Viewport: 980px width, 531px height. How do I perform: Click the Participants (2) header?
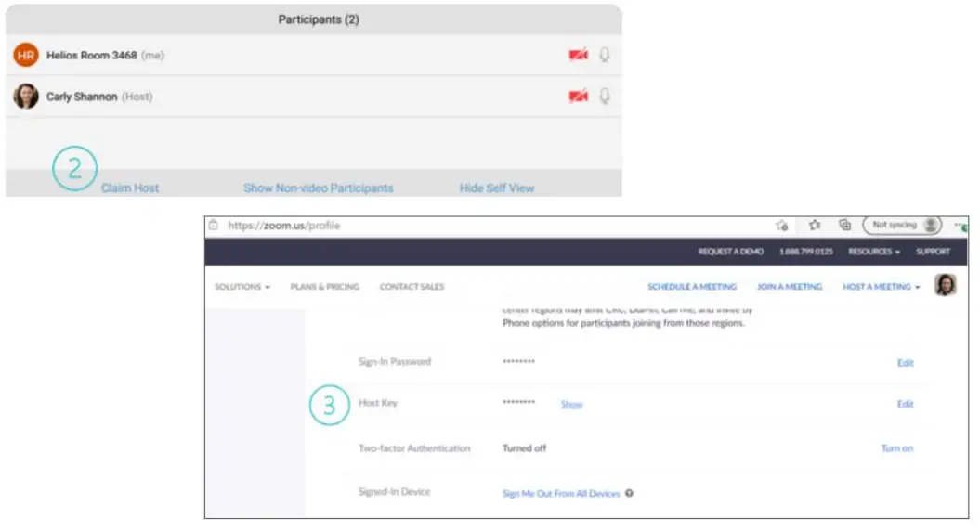(318, 19)
